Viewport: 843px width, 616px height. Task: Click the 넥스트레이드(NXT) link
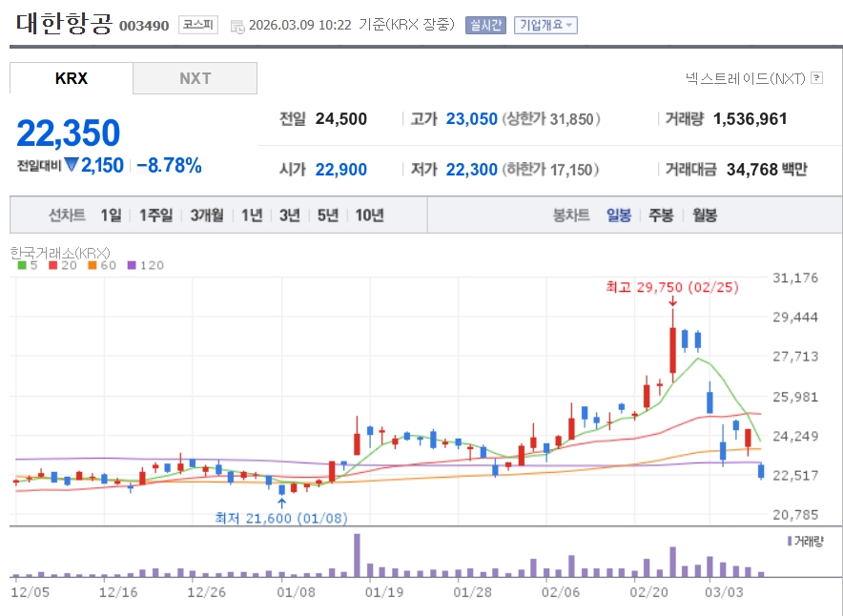coord(746,78)
